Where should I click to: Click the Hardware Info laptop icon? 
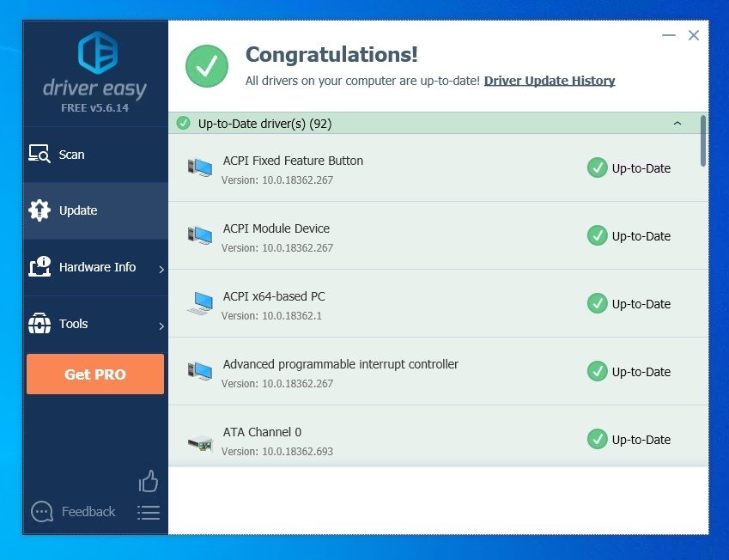39,266
